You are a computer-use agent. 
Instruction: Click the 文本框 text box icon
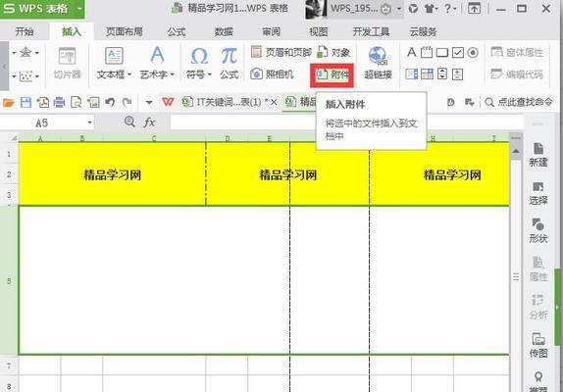[x=114, y=56]
